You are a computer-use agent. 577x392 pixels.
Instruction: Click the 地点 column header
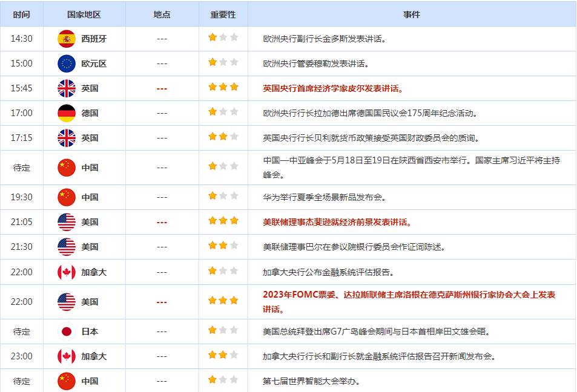pyautogui.click(x=162, y=15)
